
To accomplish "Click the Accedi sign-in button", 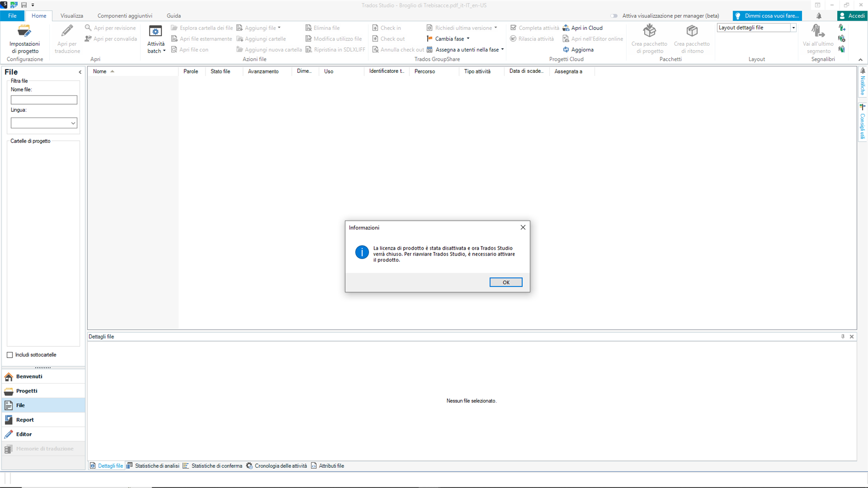I will pos(852,16).
